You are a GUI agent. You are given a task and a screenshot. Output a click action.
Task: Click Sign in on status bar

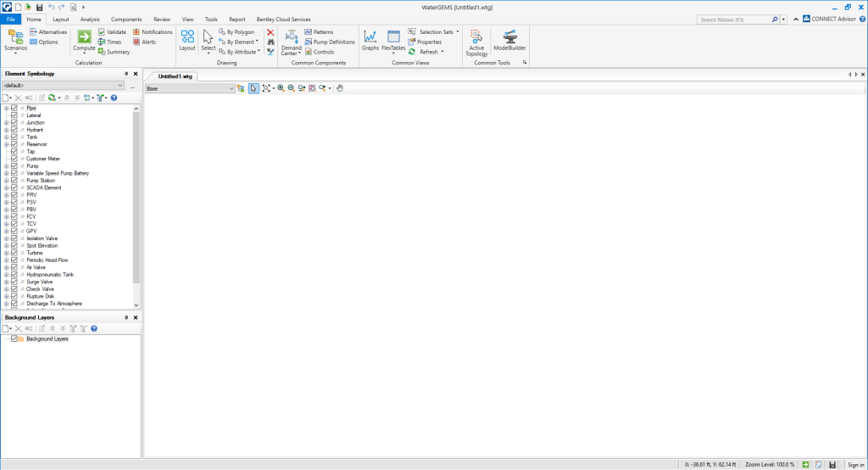tap(855, 464)
